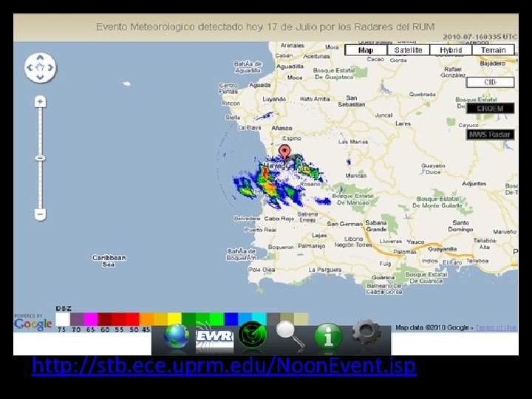Image resolution: width=532 pixels, height=399 pixels.
Task: Click the Aguadilla map label
Action: (x=290, y=66)
